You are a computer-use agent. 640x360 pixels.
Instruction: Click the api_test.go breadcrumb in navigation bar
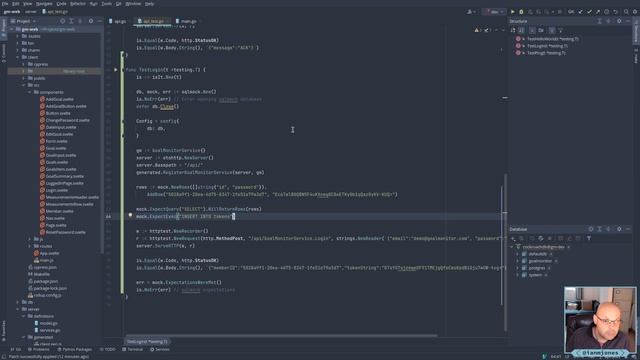pos(55,12)
